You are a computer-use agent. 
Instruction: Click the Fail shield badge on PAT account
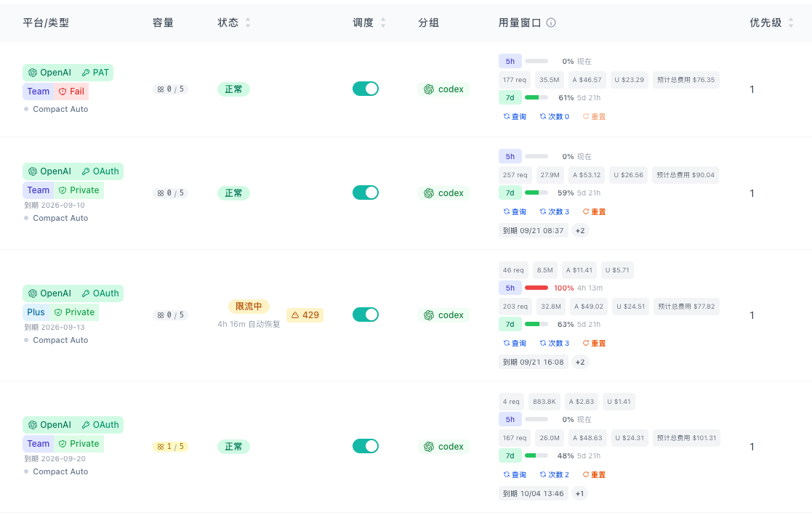(x=71, y=92)
